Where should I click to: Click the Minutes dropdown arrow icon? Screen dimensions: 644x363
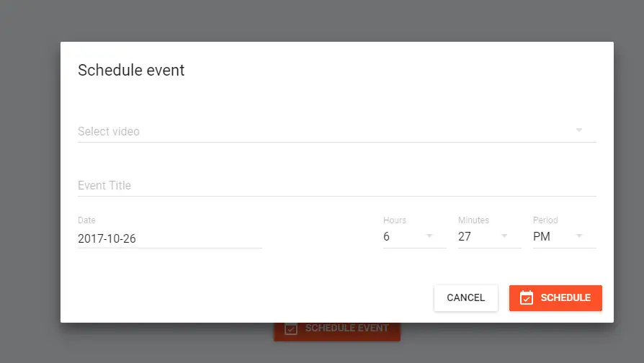click(504, 236)
